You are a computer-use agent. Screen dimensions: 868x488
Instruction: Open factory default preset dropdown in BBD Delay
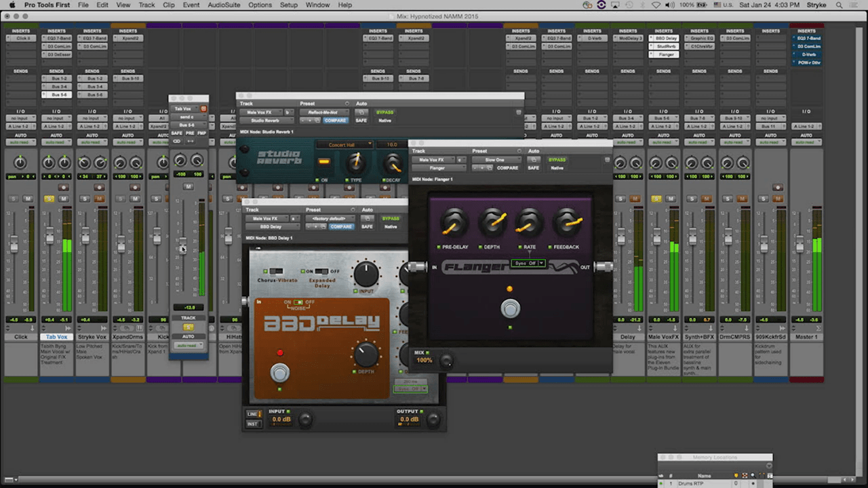(330, 218)
